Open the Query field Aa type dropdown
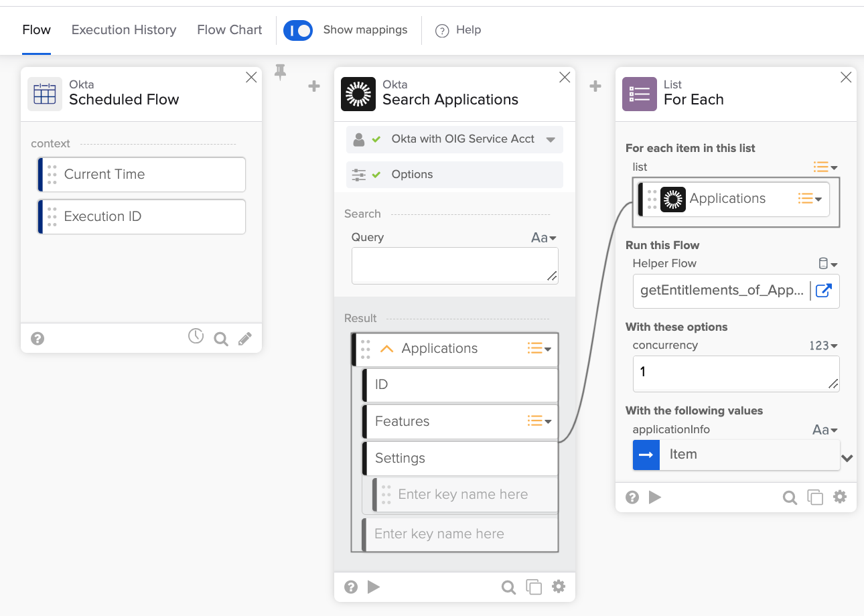Screen dimensions: 864x616 543,238
